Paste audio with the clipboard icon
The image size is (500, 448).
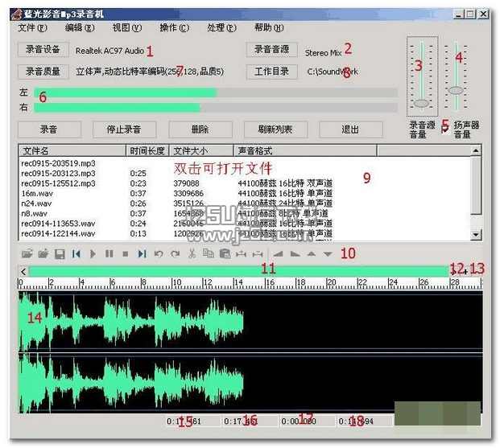[x=225, y=254]
